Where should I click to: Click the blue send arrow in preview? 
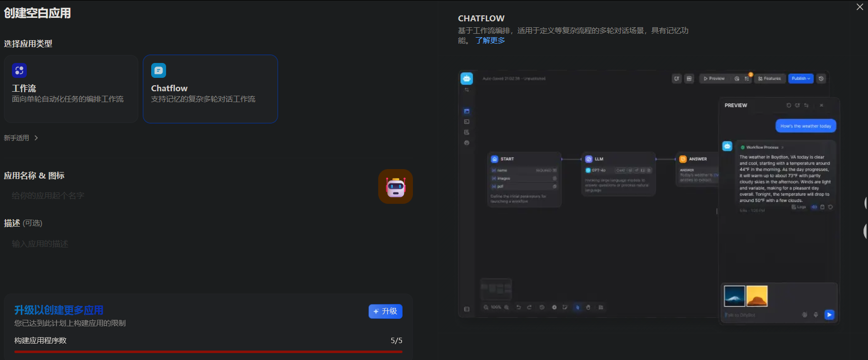point(829,315)
